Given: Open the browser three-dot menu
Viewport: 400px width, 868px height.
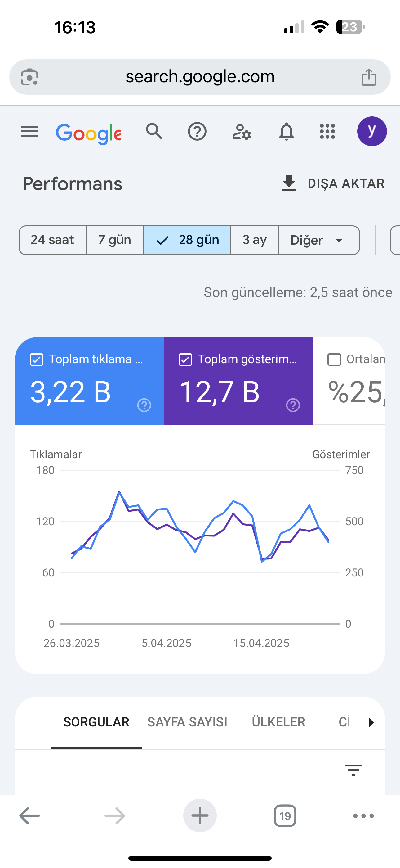Looking at the screenshot, I should 363,816.
